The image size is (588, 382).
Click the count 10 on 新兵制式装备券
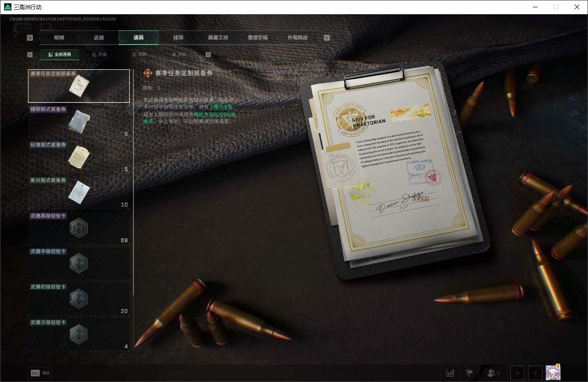124,205
